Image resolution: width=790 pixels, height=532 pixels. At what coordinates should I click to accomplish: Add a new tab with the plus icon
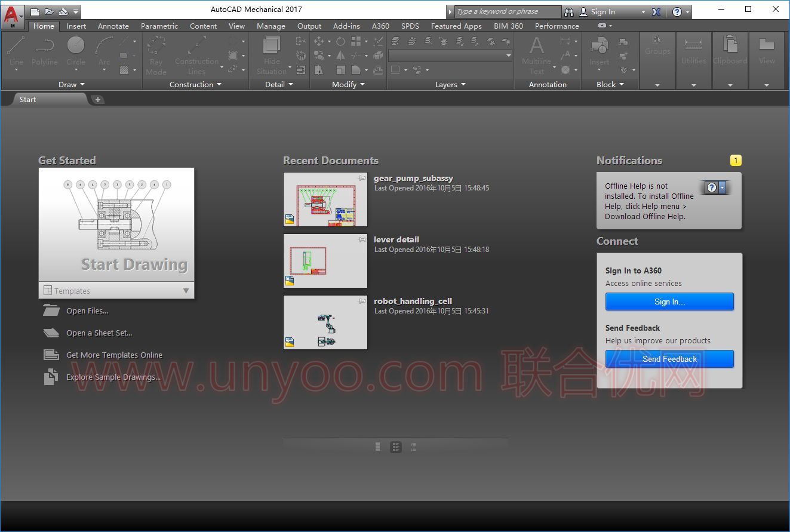(98, 100)
